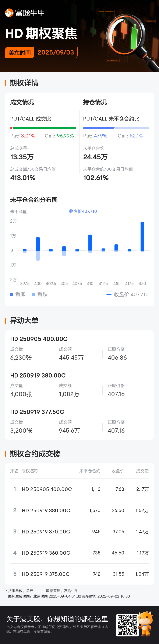Click turnover 445.45万
Viewport: 159px width, 644px height.
71,358
